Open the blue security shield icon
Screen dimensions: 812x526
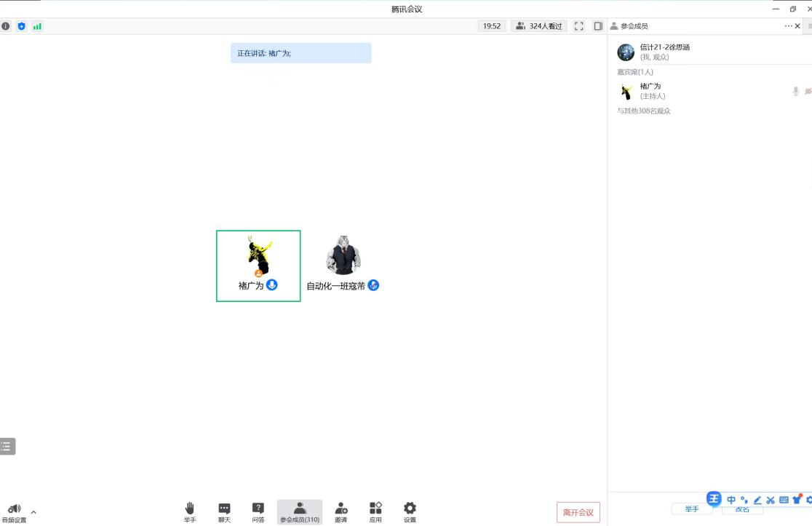click(x=21, y=26)
